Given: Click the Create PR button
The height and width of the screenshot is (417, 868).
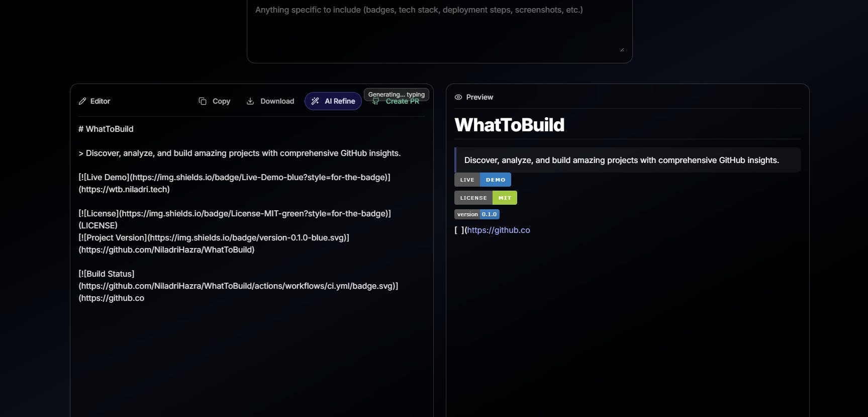Looking at the screenshot, I should 396,102.
